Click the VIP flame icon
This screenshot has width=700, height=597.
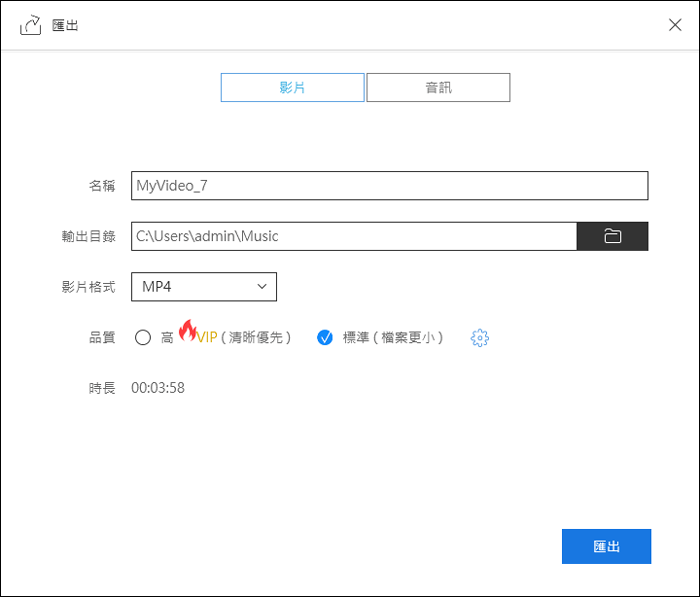187,331
